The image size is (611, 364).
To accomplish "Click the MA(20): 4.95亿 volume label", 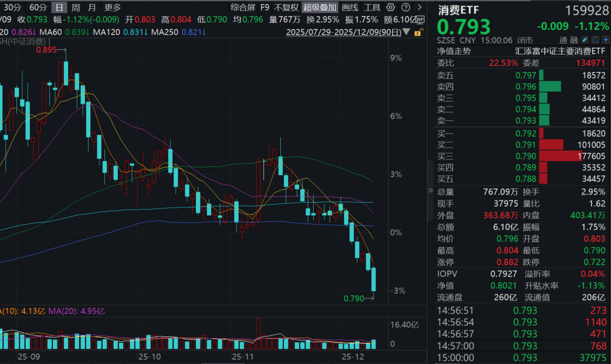I will pos(76,311).
